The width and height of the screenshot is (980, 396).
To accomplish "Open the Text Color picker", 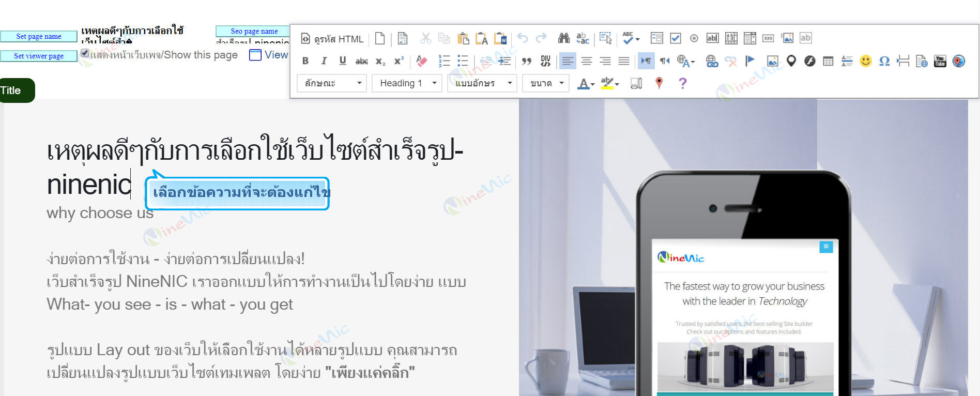I will click(x=586, y=83).
